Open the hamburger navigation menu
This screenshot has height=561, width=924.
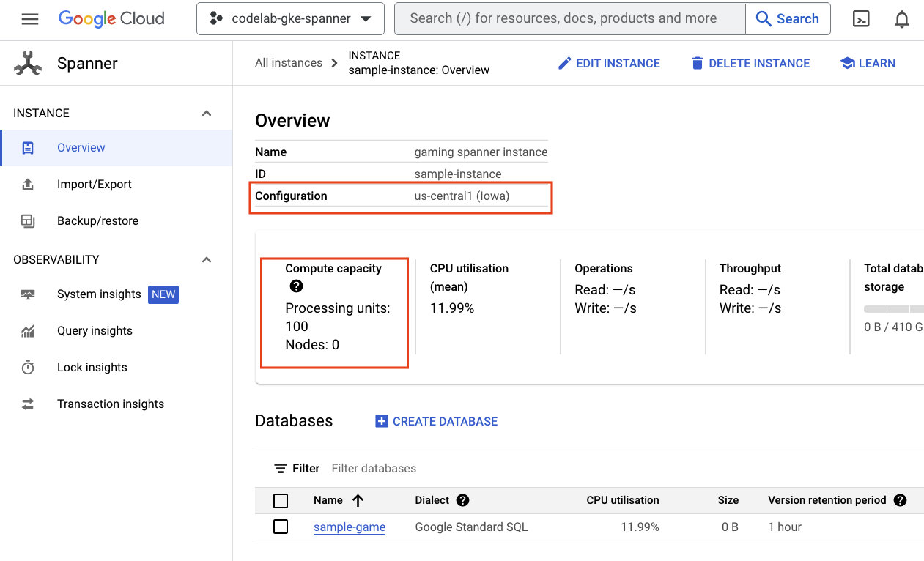tap(30, 19)
